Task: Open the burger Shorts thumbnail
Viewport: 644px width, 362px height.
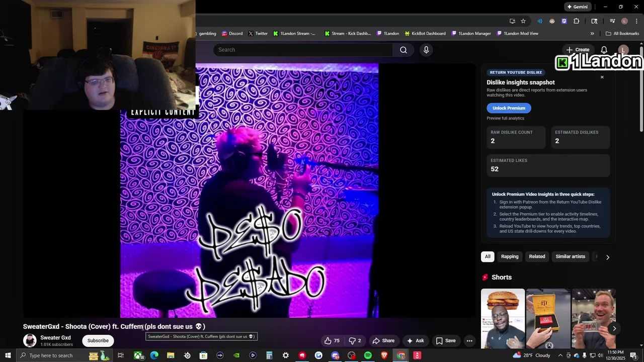Action: click(503, 318)
